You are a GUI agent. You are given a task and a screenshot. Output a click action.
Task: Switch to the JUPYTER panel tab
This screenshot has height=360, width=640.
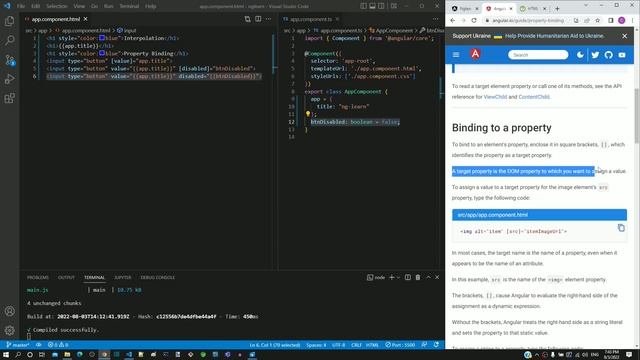pos(122,277)
